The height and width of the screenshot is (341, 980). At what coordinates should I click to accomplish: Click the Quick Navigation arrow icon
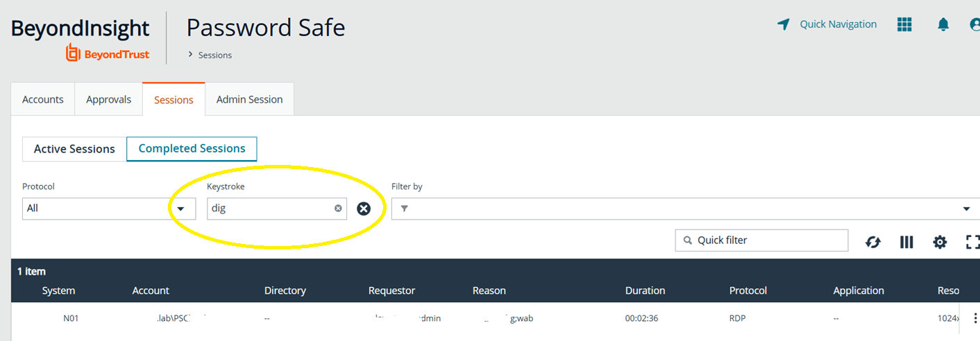784,24
